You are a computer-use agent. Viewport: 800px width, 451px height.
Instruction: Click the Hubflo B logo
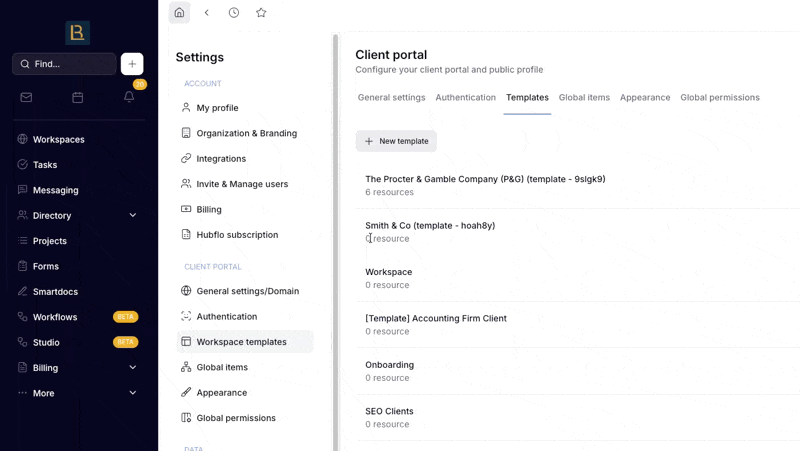(x=78, y=33)
